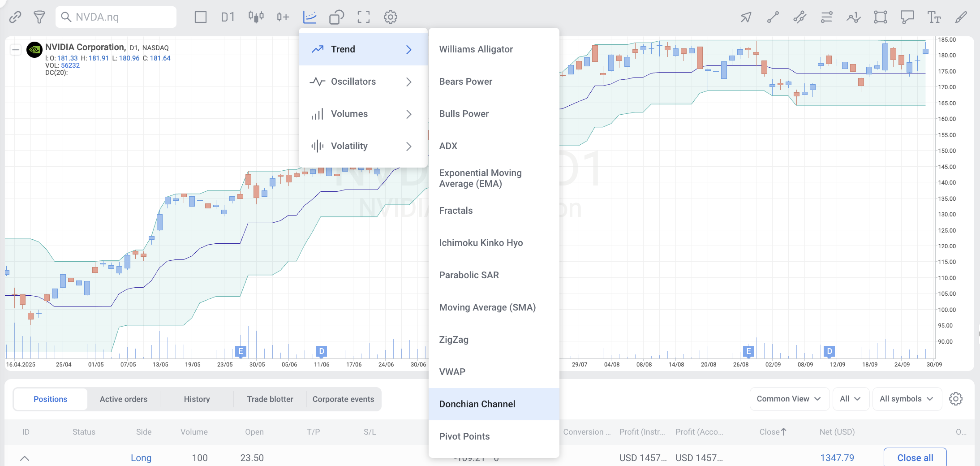Add the Fractals indicator
980x466 pixels.
pos(494,211)
